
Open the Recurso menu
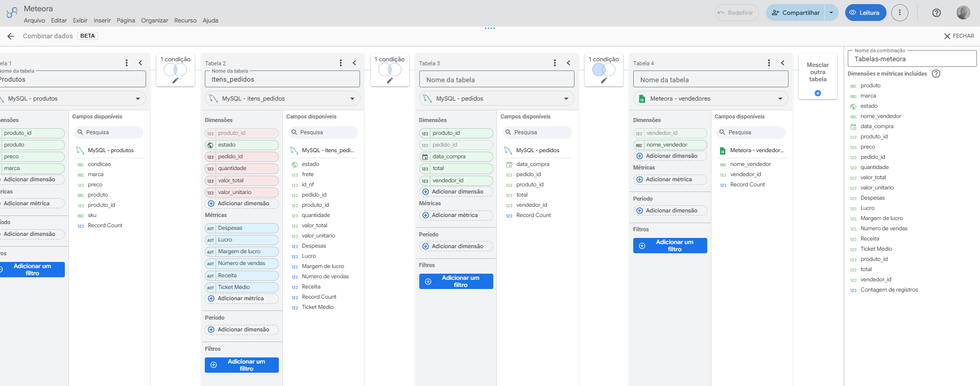[x=185, y=20]
